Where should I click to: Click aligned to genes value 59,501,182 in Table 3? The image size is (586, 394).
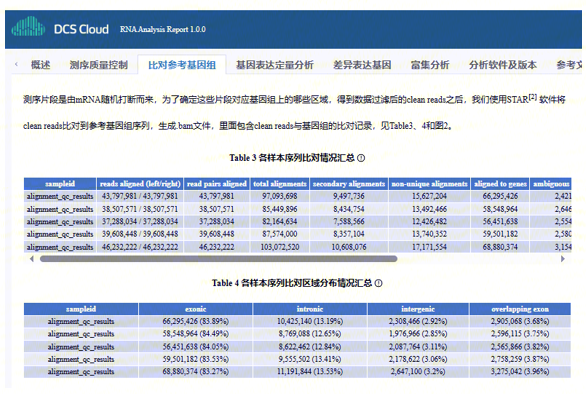coord(500,234)
